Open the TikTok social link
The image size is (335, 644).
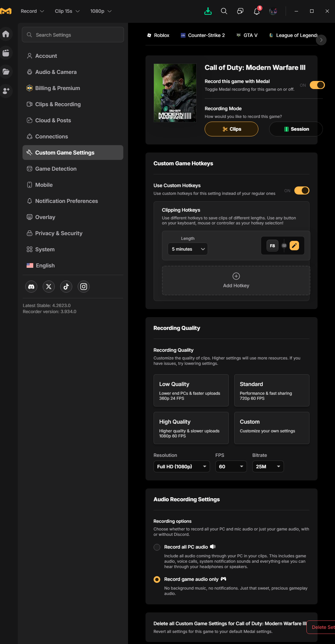(66, 287)
